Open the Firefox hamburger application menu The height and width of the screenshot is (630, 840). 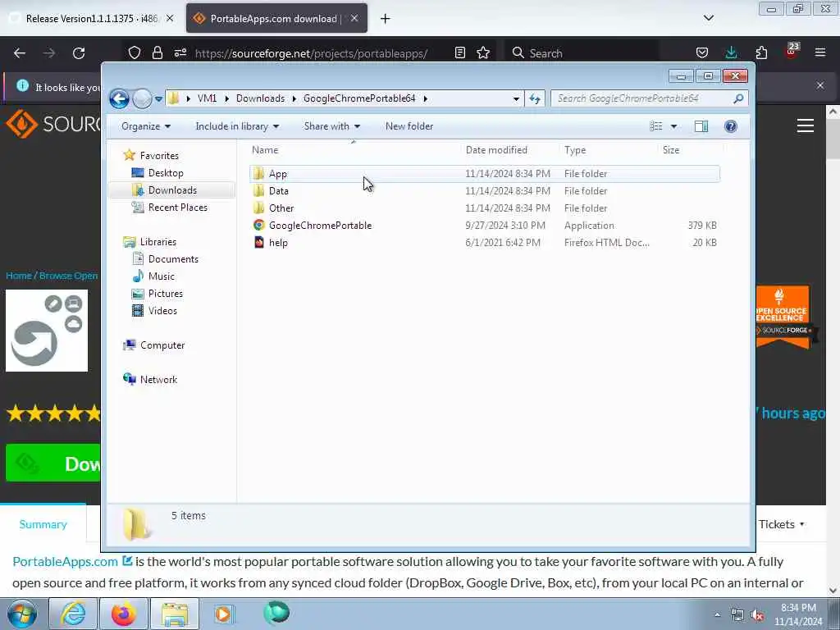click(x=820, y=53)
